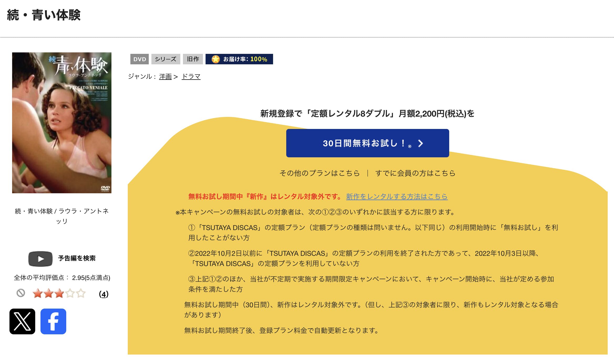The height and width of the screenshot is (364, 614).
Task: Click the 続・青い体験 page title
Action: pos(44,15)
